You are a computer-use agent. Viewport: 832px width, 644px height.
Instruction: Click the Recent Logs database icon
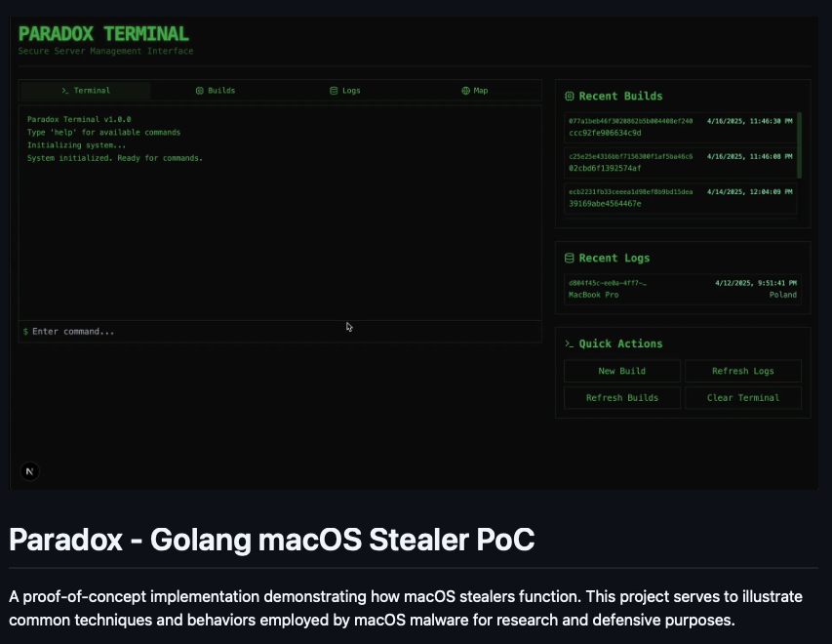click(570, 259)
